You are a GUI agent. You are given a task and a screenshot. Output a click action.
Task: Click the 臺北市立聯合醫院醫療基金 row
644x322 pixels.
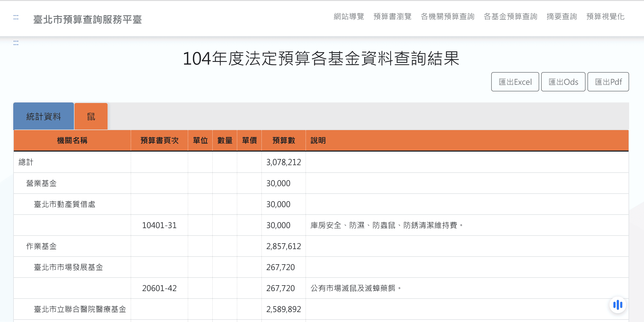tap(80, 309)
